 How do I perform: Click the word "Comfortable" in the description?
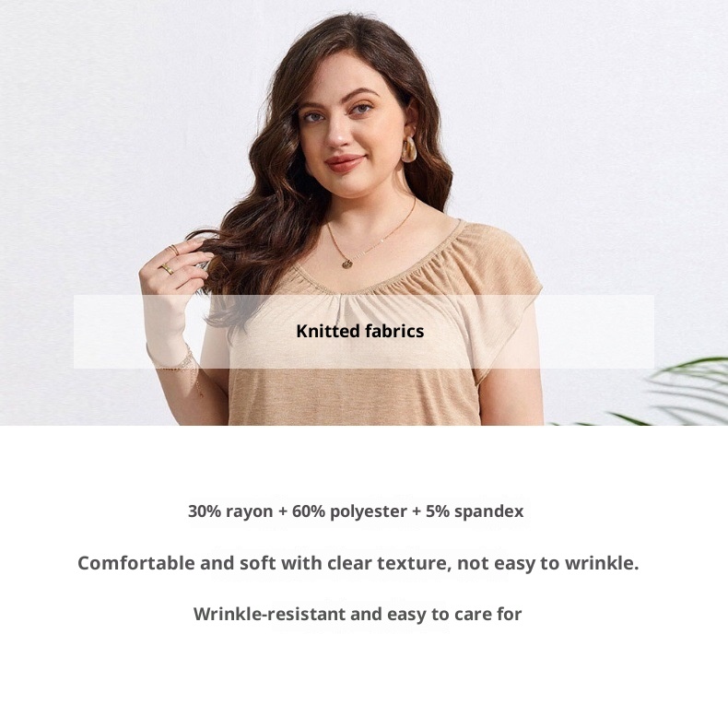(136, 563)
